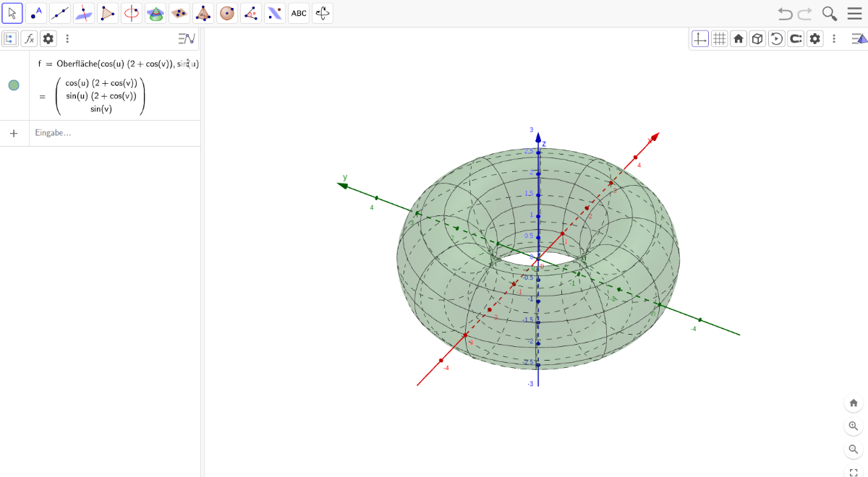Open the algebra view three-dot menu
The width and height of the screenshot is (868, 477).
67,39
